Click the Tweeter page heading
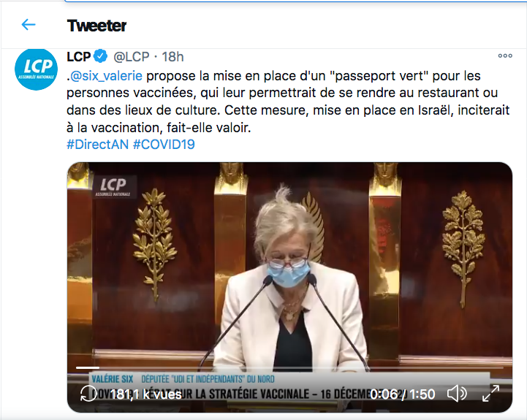The height and width of the screenshot is (420, 527). [x=96, y=26]
